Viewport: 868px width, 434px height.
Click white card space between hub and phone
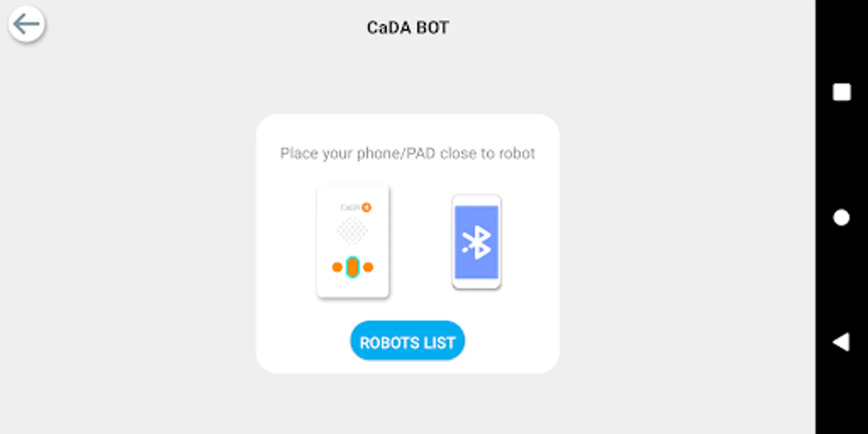(420, 241)
